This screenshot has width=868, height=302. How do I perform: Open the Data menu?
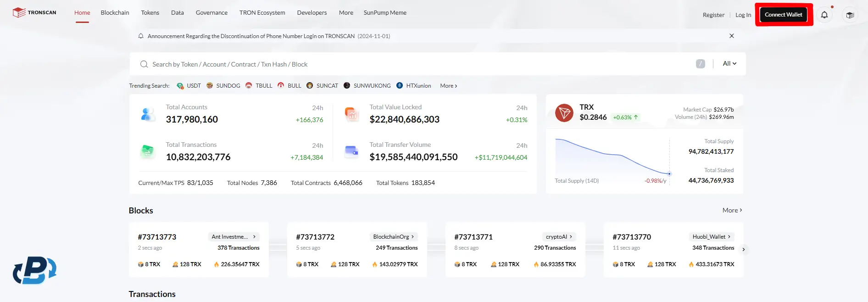178,13
